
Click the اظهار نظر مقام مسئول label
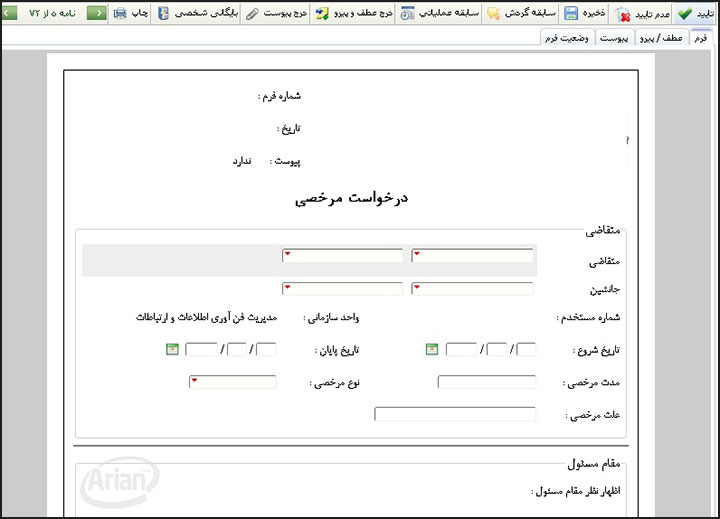tap(576, 491)
